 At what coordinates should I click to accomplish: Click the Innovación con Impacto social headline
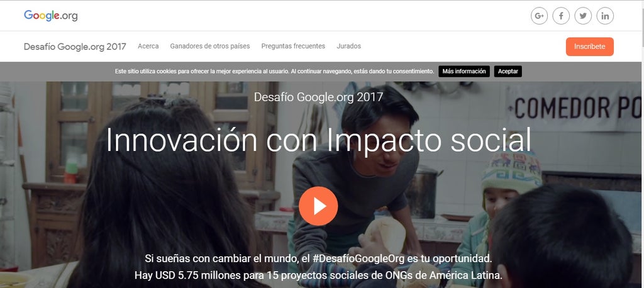[318, 141]
